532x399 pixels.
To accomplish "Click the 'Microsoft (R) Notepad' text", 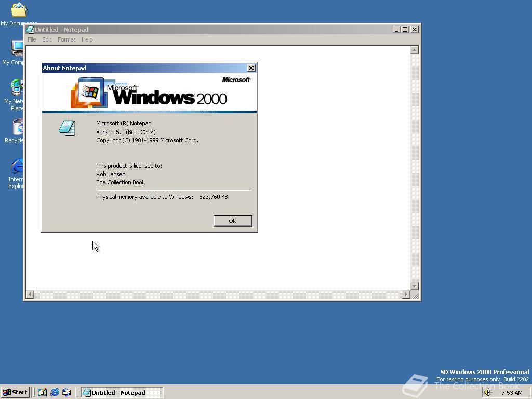I will (124, 124).
